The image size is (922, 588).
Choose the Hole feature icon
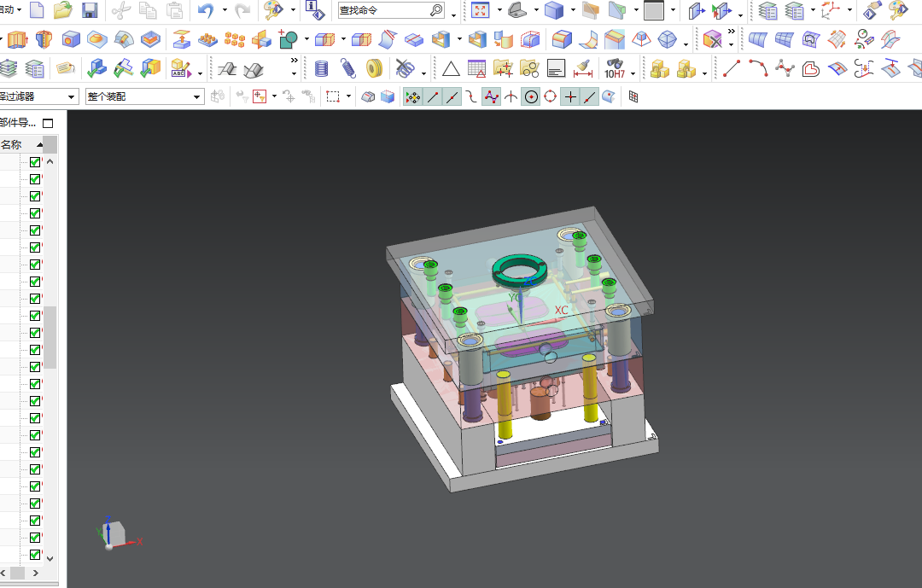tap(71, 39)
